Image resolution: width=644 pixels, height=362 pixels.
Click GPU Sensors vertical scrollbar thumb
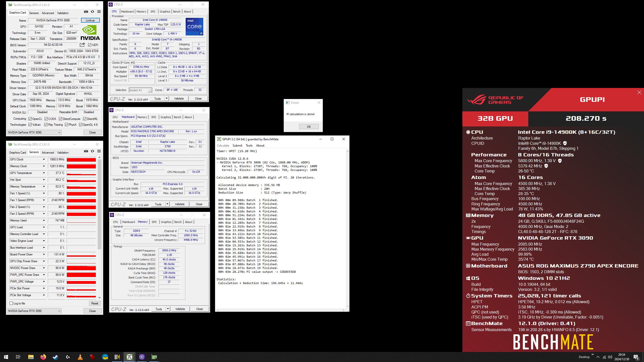pos(99,204)
